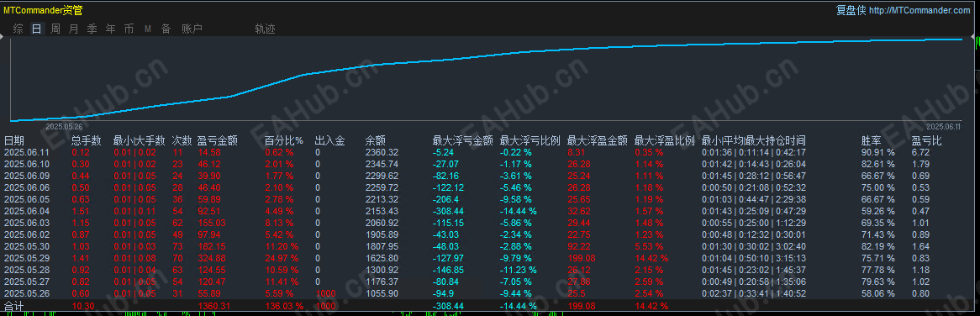This screenshot has height=316, width=980.
Task: Click the 次数 column header
Action: 182,140
